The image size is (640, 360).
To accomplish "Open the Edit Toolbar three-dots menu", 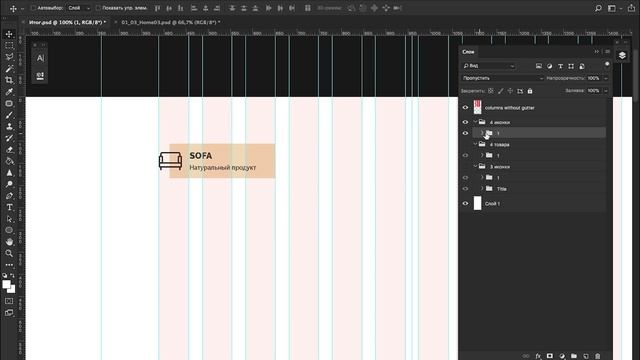I will (9, 264).
